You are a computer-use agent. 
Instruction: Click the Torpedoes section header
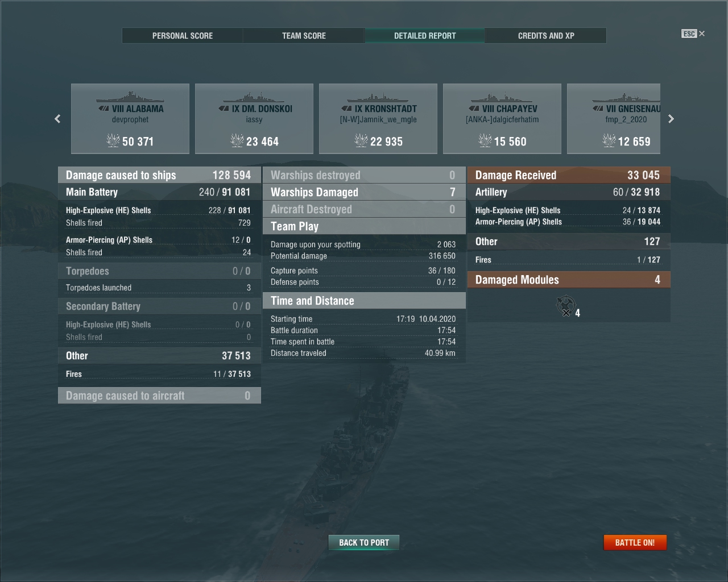point(159,271)
